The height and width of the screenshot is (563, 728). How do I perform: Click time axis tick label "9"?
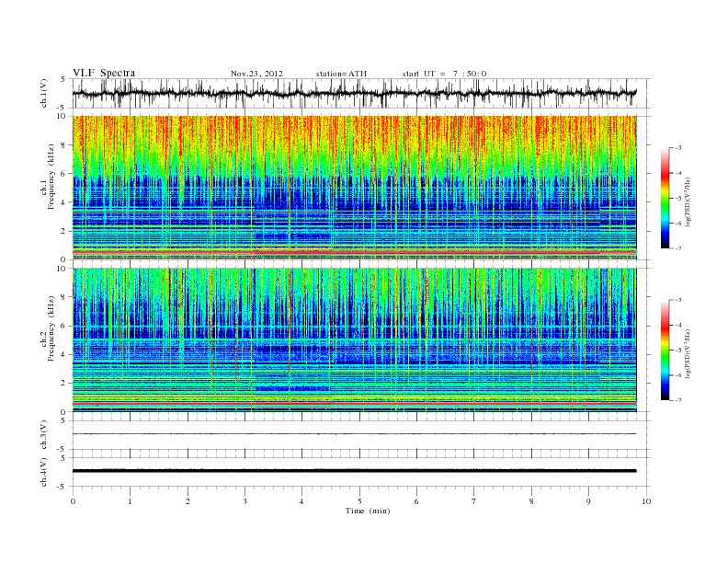coord(588,501)
